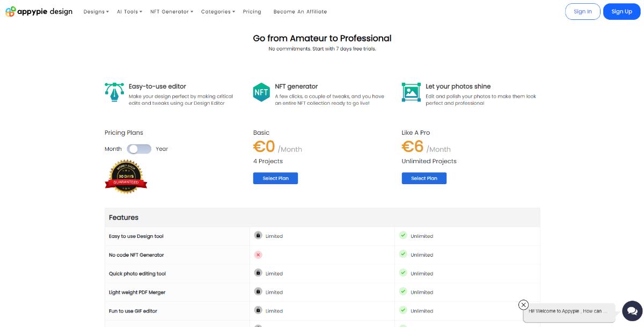Open the Become An Affiliate page
The width and height of the screenshot is (644, 327).
300,11
